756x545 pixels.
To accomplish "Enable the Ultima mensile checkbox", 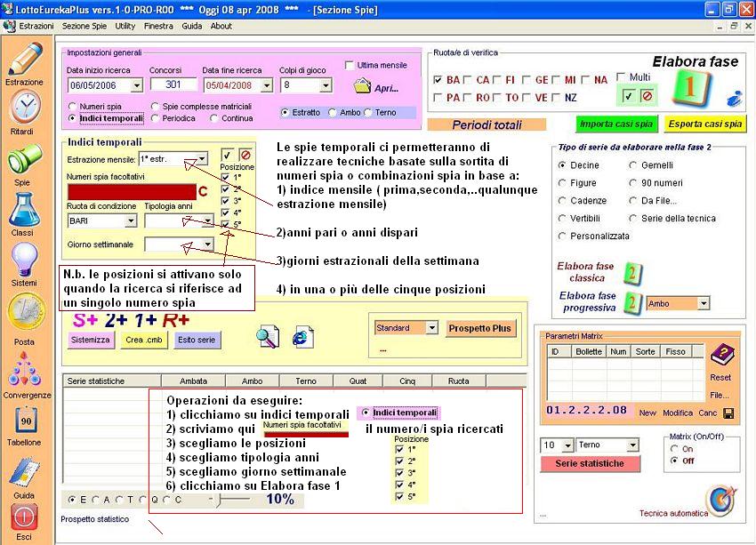I will (x=350, y=65).
